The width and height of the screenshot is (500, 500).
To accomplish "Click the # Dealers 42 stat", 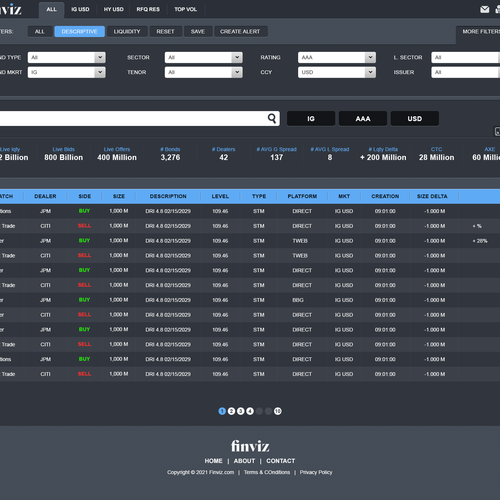I will pos(224,154).
